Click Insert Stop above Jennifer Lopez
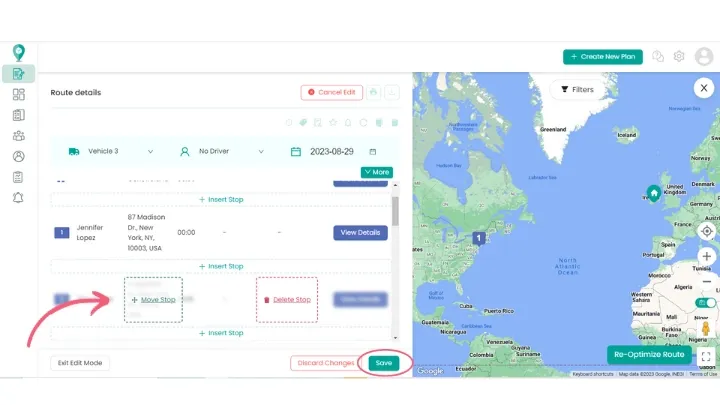This screenshot has width=720, height=405. (x=221, y=199)
